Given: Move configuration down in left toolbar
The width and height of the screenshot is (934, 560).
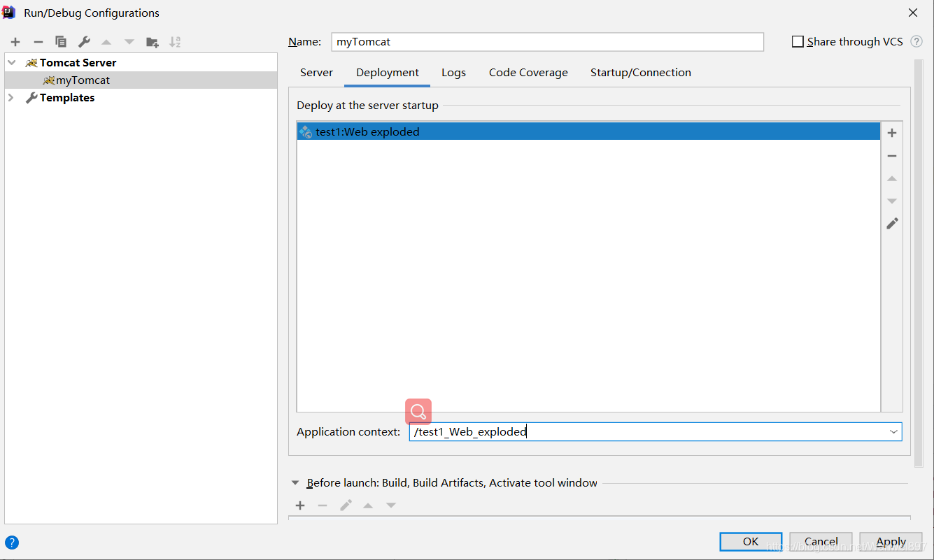Looking at the screenshot, I should 129,42.
